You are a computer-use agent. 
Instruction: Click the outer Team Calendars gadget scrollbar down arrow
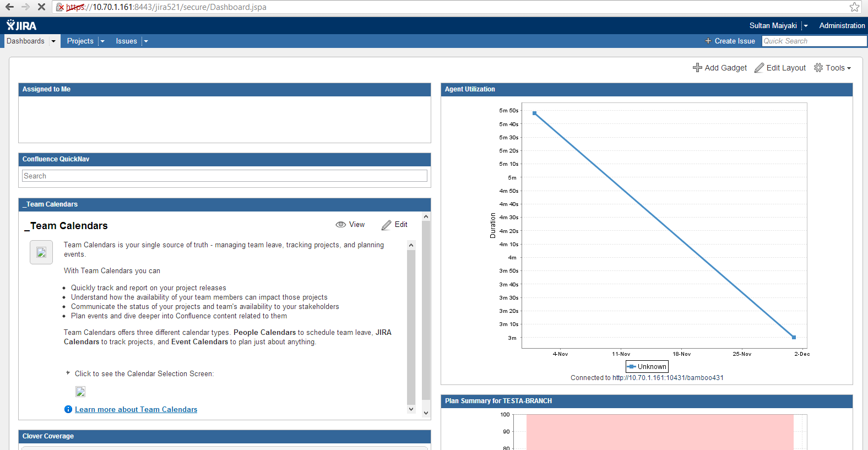[426, 413]
